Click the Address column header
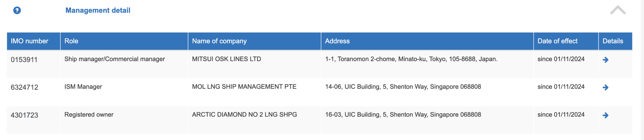The width and height of the screenshot is (644, 140). pos(337,41)
